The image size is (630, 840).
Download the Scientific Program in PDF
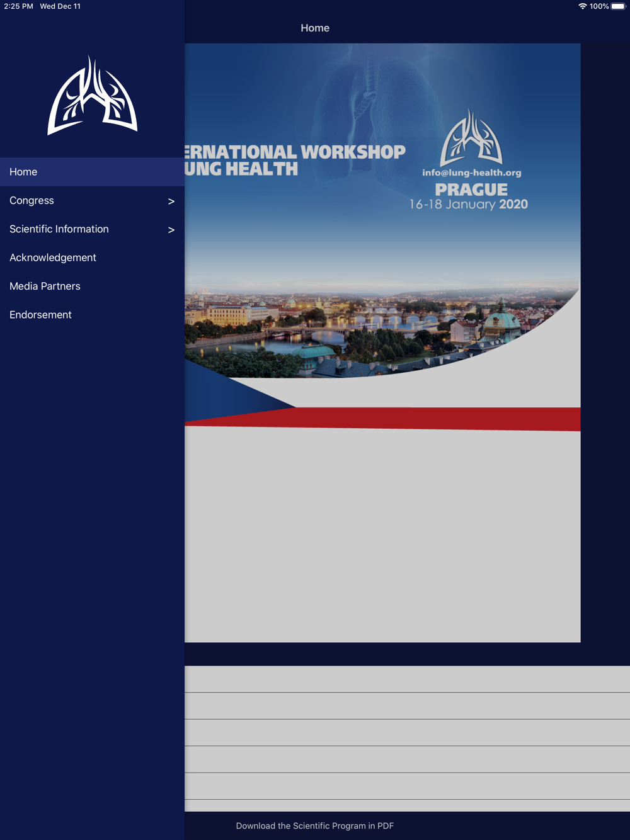[x=315, y=826]
